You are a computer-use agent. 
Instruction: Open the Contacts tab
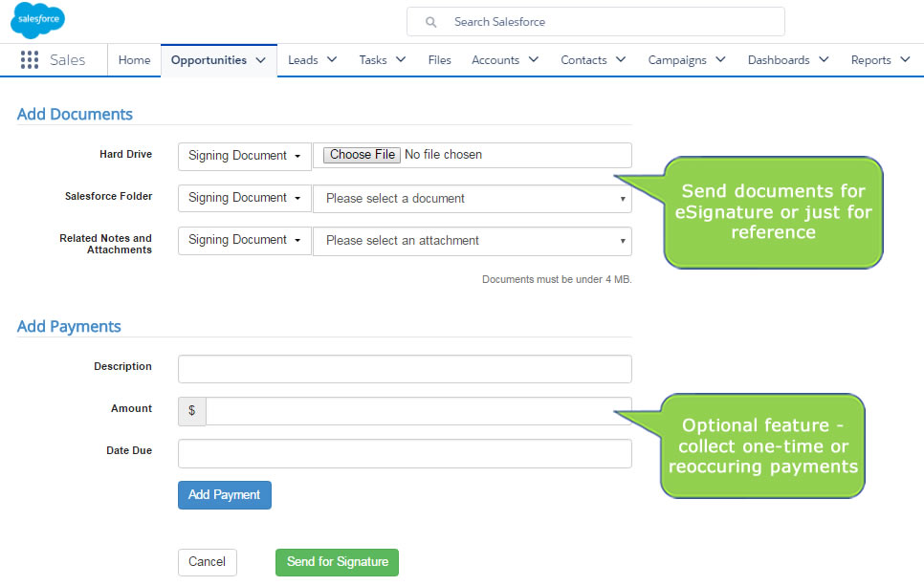pyautogui.click(x=583, y=60)
